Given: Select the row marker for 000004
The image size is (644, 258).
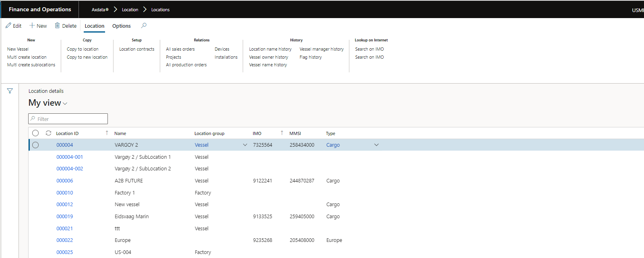Looking at the screenshot, I should [x=35, y=145].
